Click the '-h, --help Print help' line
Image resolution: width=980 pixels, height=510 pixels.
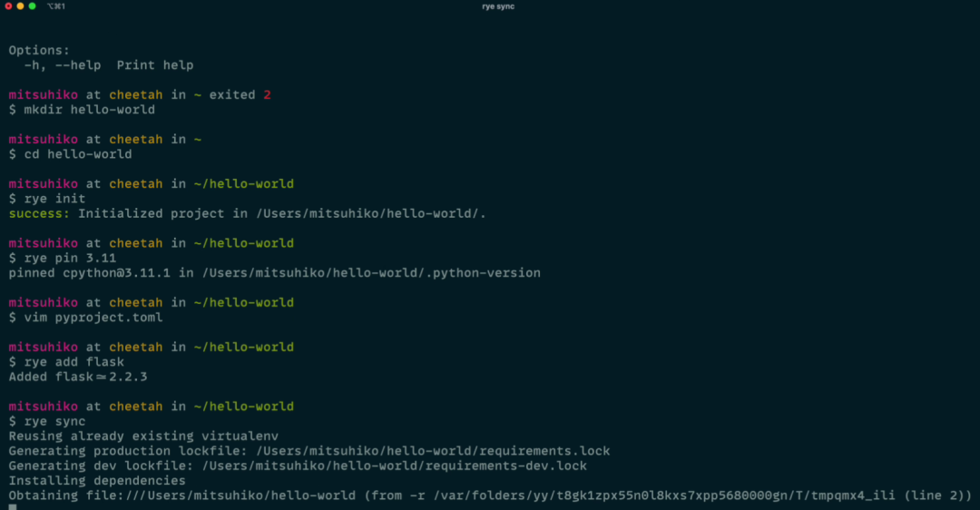109,65
